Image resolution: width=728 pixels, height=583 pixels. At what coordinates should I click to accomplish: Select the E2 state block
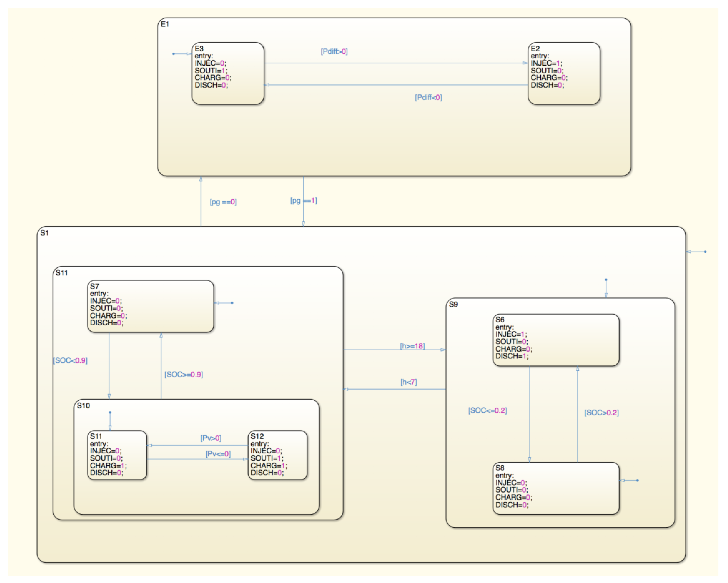564,73
